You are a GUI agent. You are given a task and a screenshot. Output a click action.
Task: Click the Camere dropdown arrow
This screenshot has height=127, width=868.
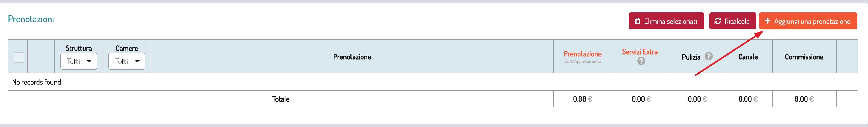point(137,61)
